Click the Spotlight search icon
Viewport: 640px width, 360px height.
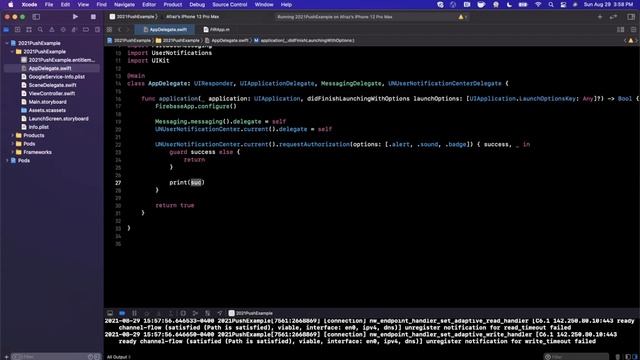pyautogui.click(x=551, y=4)
